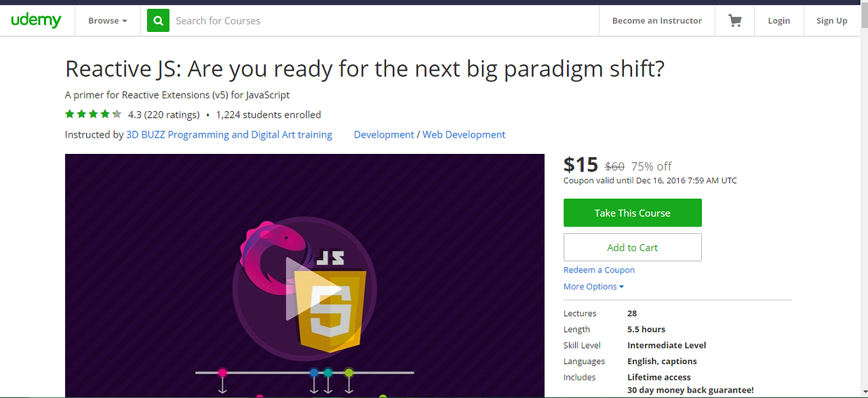This screenshot has height=398, width=868.
Task: Click the course star rating
Action: pos(93,114)
